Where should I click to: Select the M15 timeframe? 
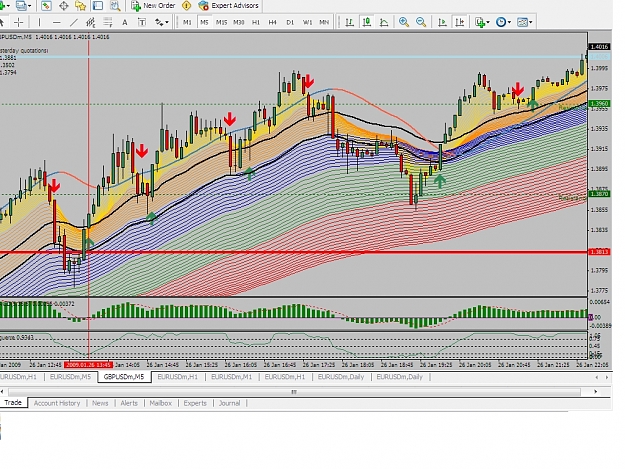point(221,22)
